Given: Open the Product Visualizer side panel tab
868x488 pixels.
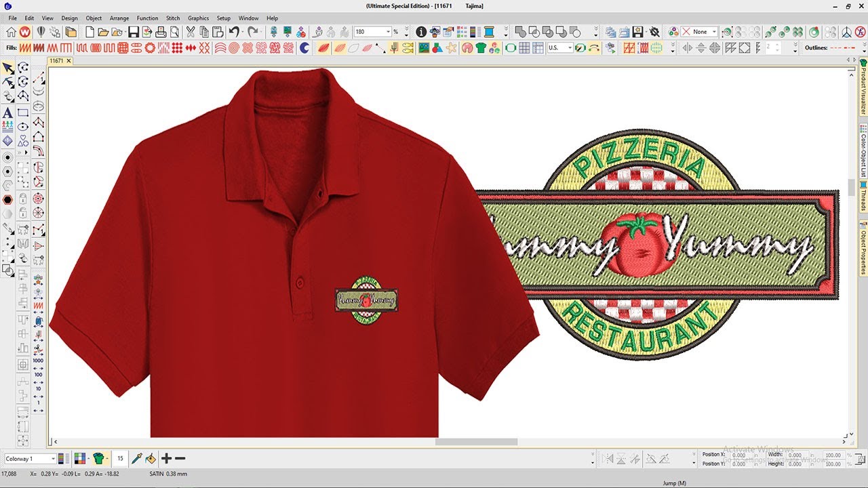Looking at the screenshot, I should tap(863, 88).
